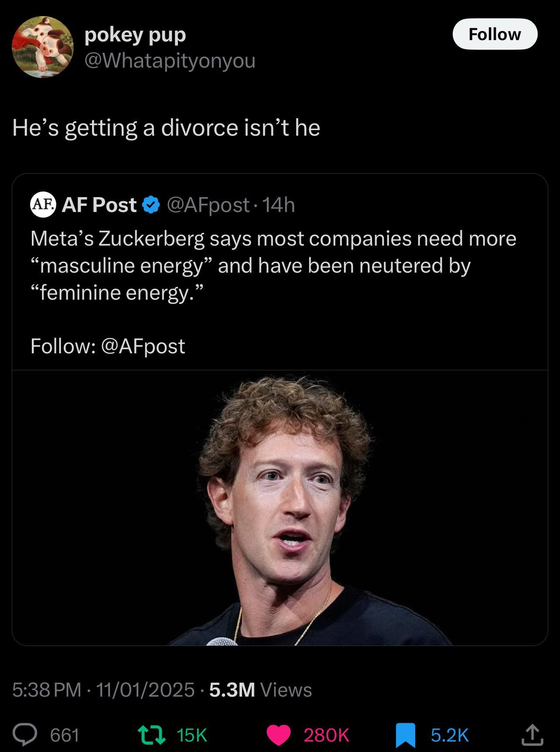
Task: Click the 661 replies count
Action: coord(65,735)
